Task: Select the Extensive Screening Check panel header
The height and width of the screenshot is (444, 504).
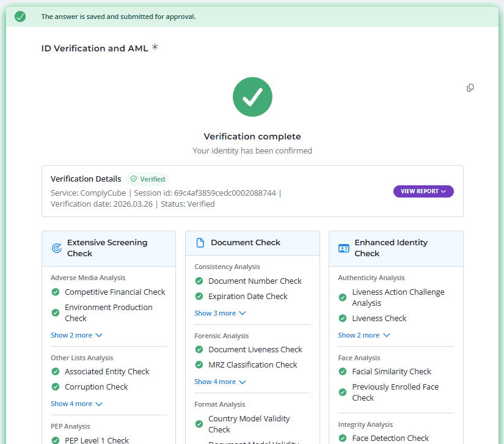Action: [108, 248]
